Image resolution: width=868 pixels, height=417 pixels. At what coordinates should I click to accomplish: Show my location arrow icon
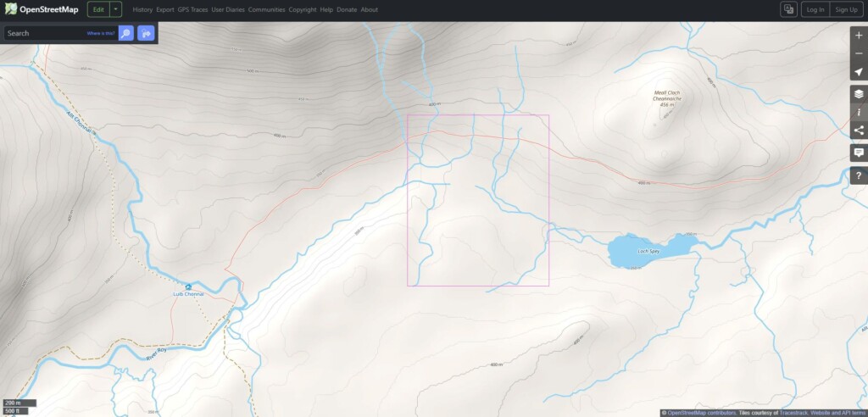pos(859,72)
